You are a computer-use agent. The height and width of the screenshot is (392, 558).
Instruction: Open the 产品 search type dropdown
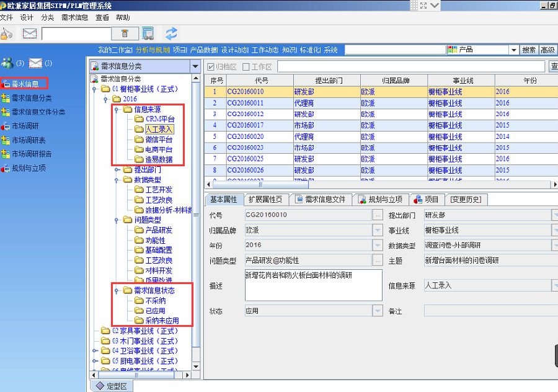click(513, 50)
